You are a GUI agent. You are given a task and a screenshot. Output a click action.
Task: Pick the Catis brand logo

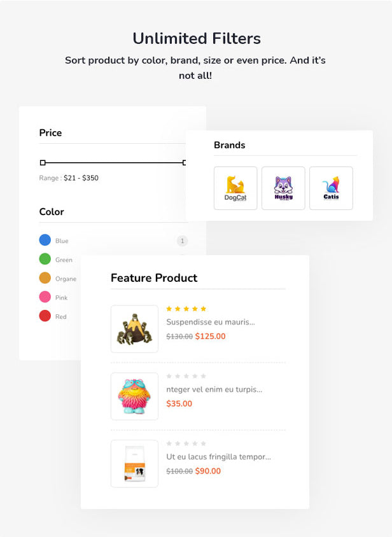click(331, 188)
